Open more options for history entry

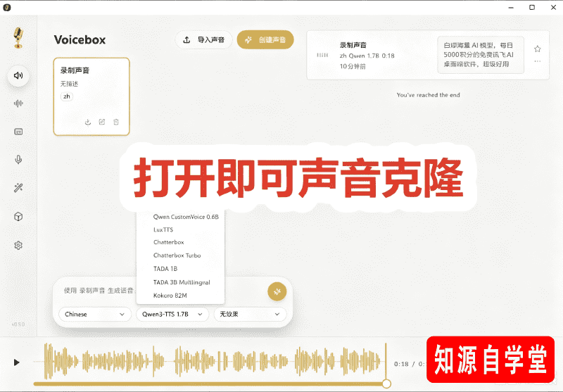tap(537, 61)
